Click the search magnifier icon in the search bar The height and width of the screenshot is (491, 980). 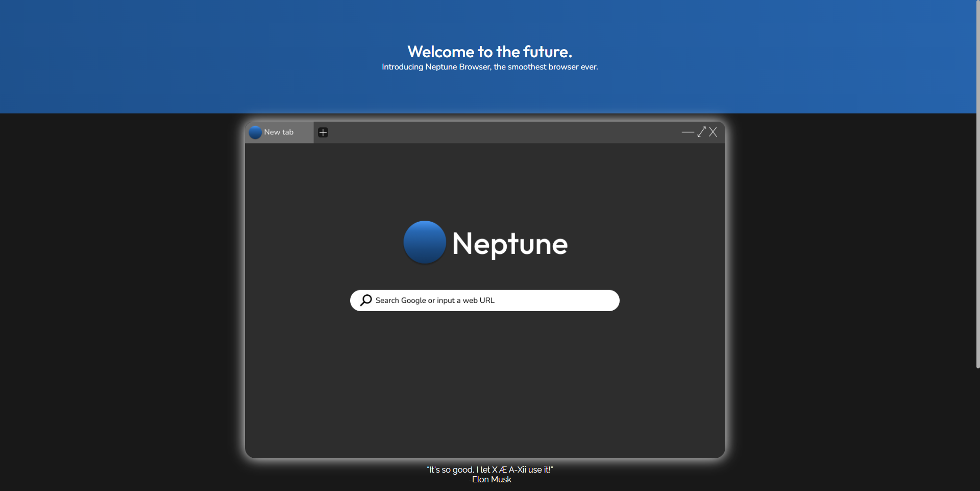coord(366,300)
